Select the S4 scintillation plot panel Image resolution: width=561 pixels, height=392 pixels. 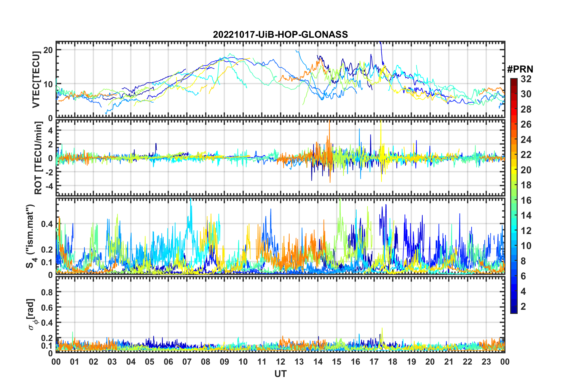pos(280,236)
